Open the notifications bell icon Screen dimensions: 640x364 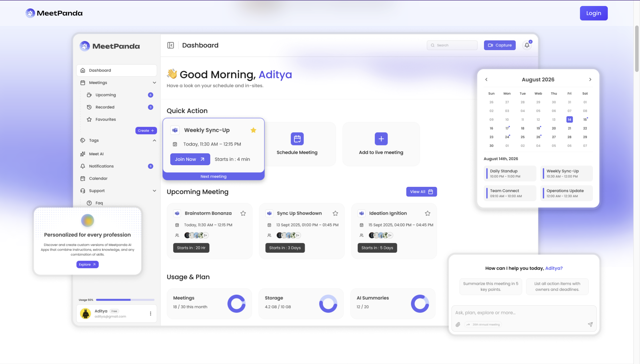[527, 45]
